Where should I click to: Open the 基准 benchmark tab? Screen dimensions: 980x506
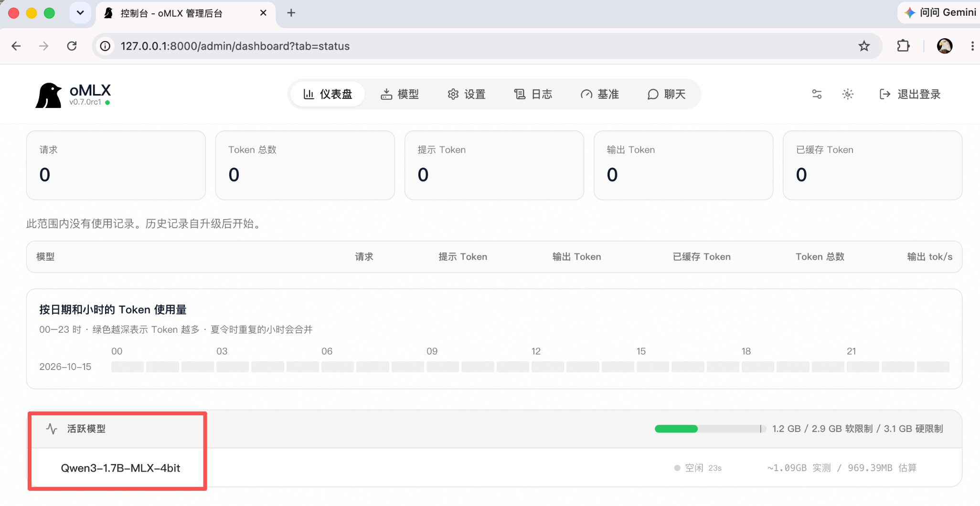pos(600,94)
